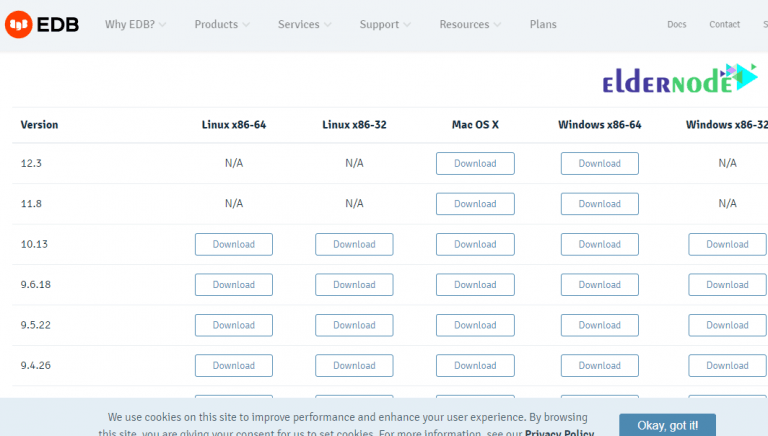Download version 9.4.26 for Mac OS X
Viewport: 768px width, 436px height.
475,366
